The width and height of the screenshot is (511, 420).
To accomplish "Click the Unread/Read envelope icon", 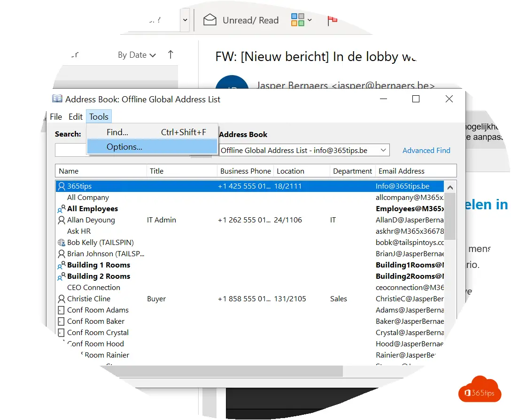I will pos(210,20).
